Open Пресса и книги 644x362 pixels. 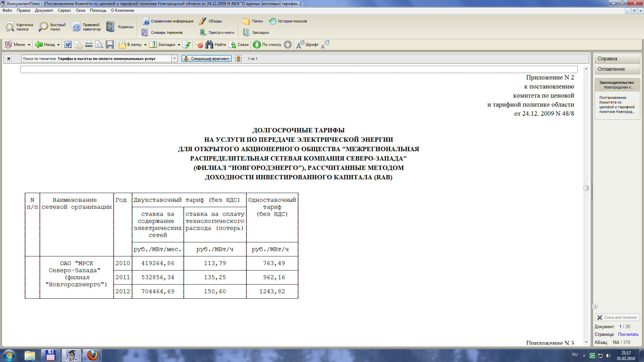(217, 33)
